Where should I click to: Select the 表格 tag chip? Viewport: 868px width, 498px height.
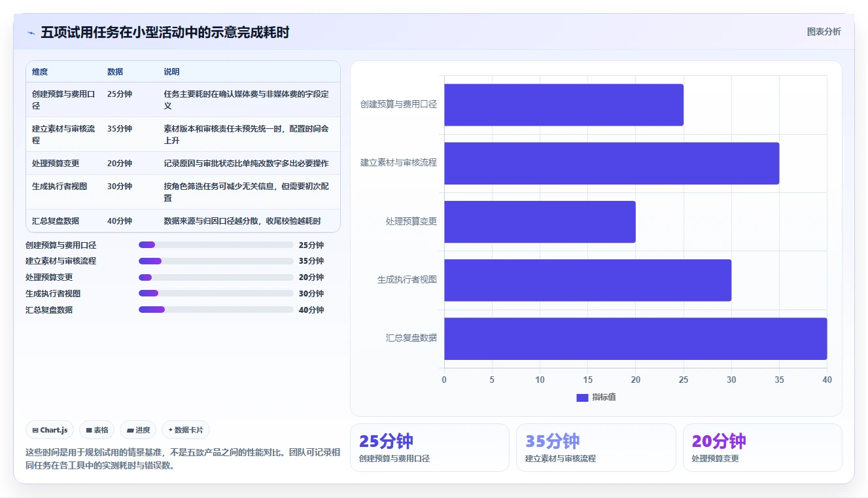pyautogui.click(x=97, y=430)
